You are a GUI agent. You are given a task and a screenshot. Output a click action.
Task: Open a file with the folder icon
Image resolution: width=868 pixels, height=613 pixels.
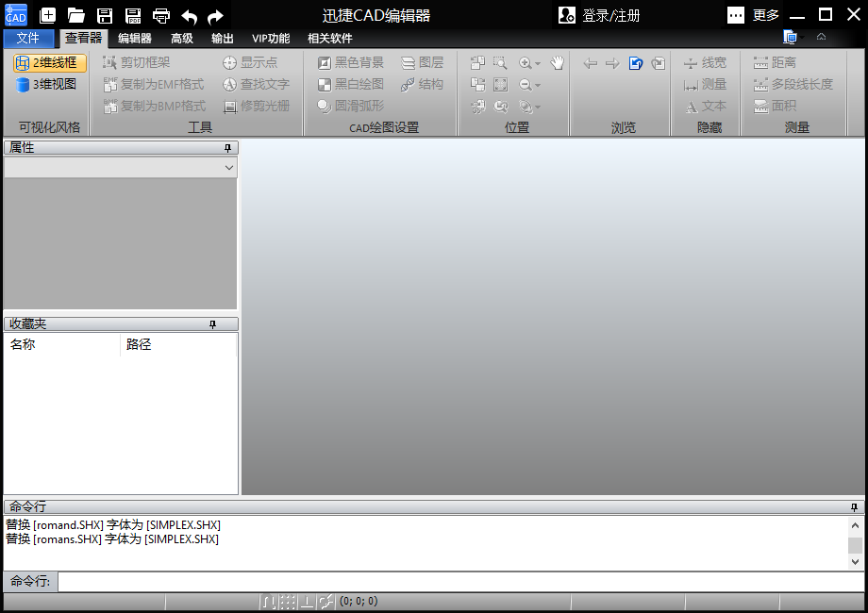coord(75,15)
